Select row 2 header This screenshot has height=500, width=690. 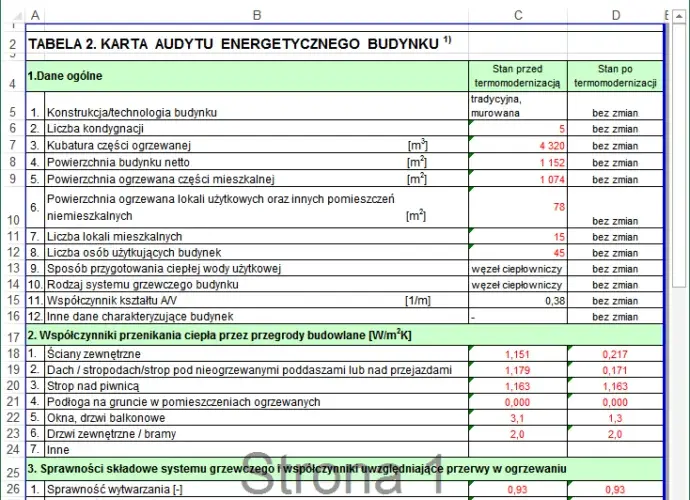click(x=13, y=44)
